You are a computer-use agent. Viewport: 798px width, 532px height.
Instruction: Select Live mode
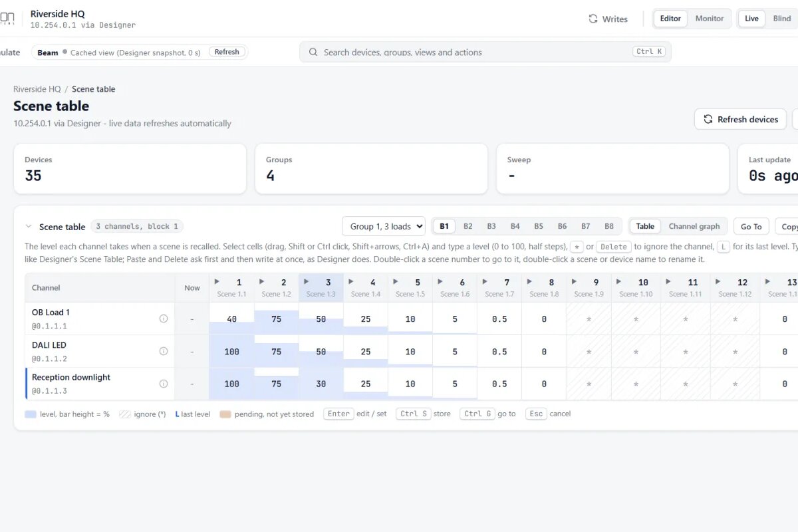pos(751,19)
